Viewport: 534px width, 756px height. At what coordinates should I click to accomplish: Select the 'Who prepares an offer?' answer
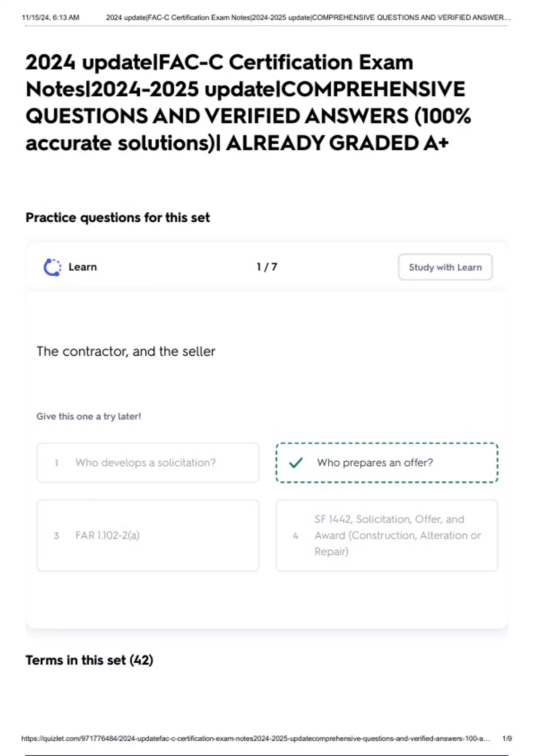376,463
